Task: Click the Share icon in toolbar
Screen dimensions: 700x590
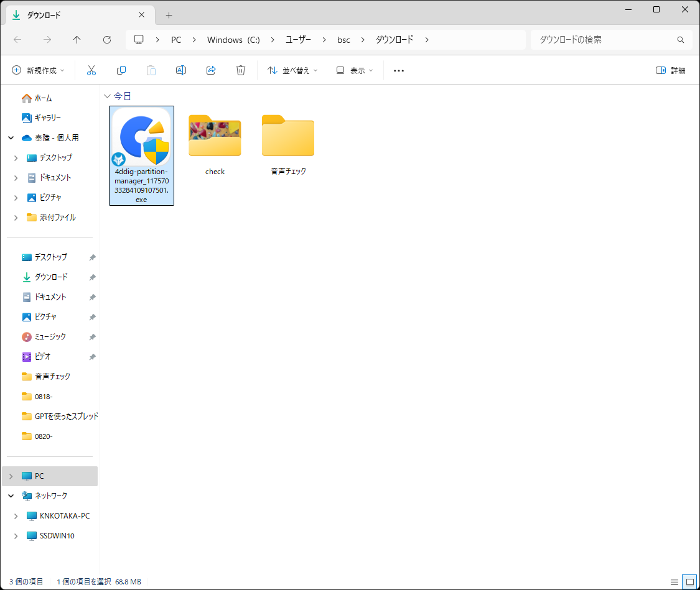Action: pos(211,70)
